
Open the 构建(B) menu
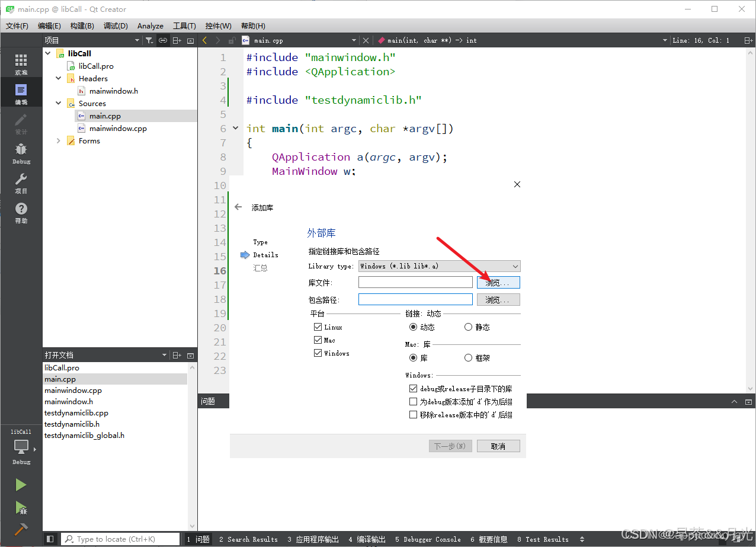(x=82, y=26)
